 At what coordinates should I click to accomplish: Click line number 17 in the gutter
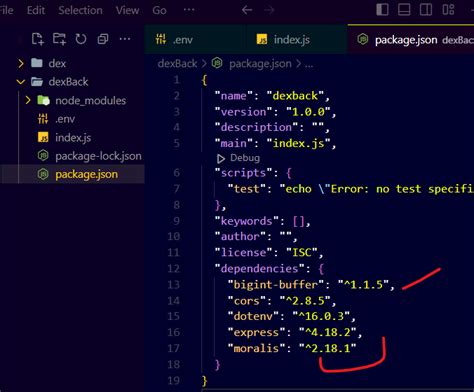tap(173, 348)
